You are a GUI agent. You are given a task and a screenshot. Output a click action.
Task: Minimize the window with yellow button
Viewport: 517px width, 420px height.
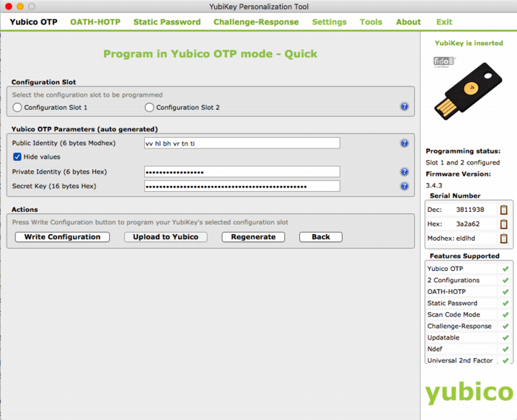(20, 6)
